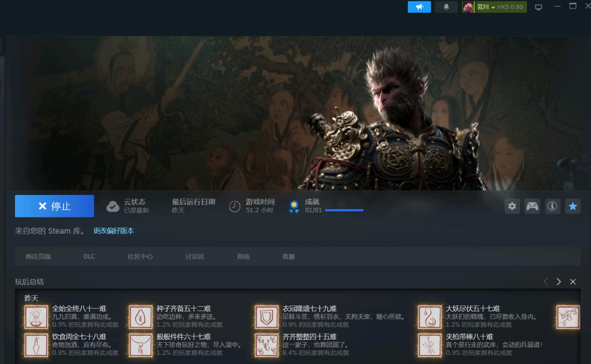This screenshot has height=364, width=591.
Task: Click 全始全终八十一难 achievement icon
Action: click(36, 317)
